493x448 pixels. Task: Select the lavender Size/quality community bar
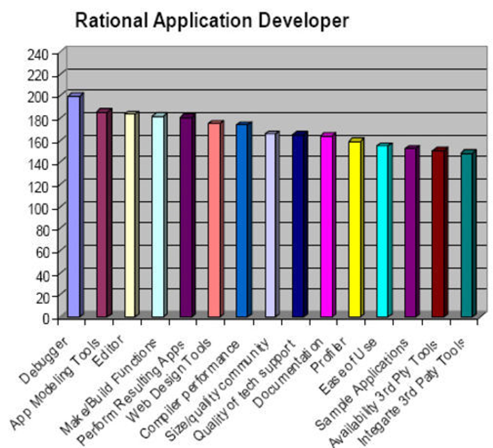click(272, 224)
